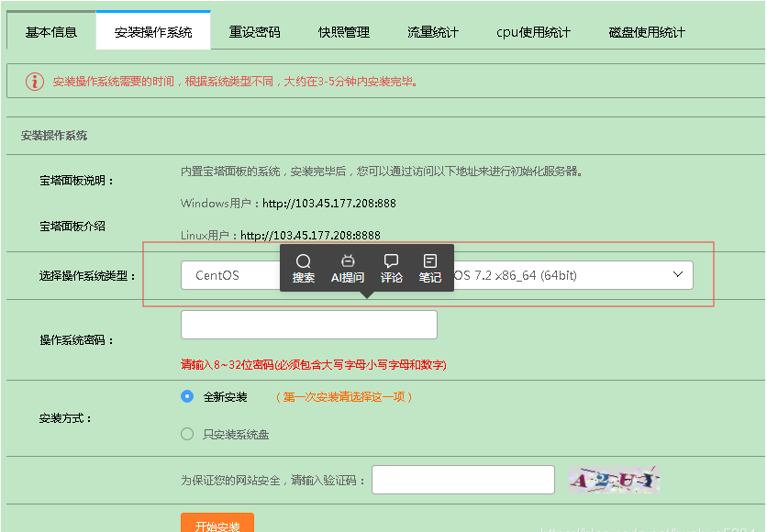Click the captcha image to refresh it
The height and width of the screenshot is (532, 767).
point(613,480)
